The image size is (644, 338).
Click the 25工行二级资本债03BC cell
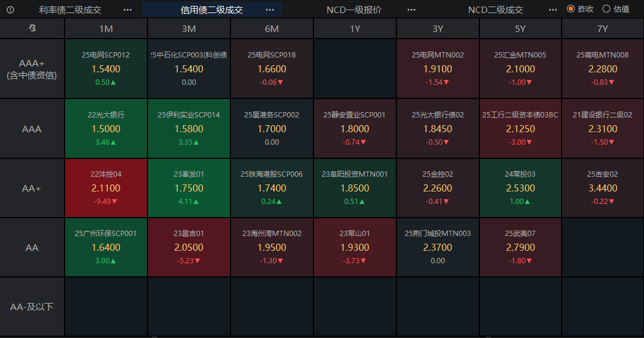pos(520,128)
